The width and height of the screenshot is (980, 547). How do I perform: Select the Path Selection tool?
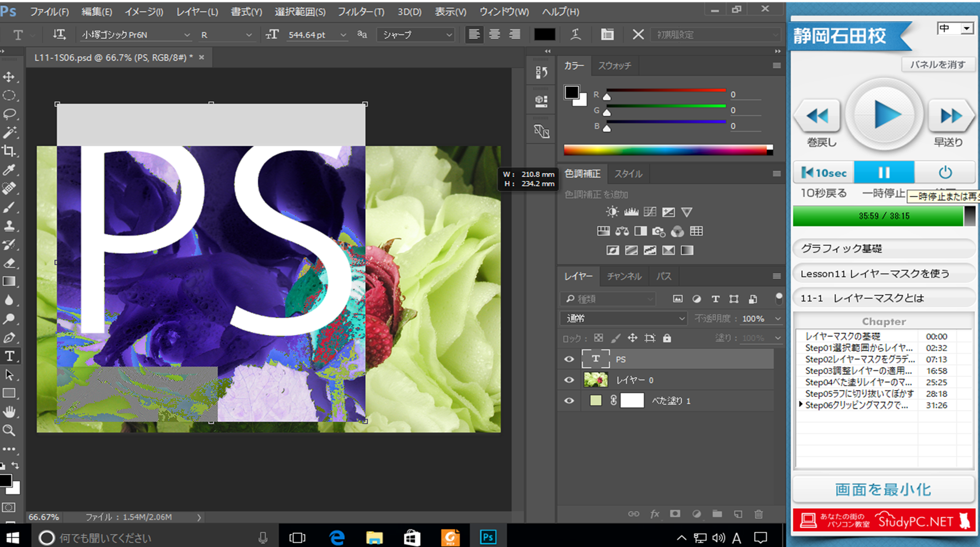9,375
